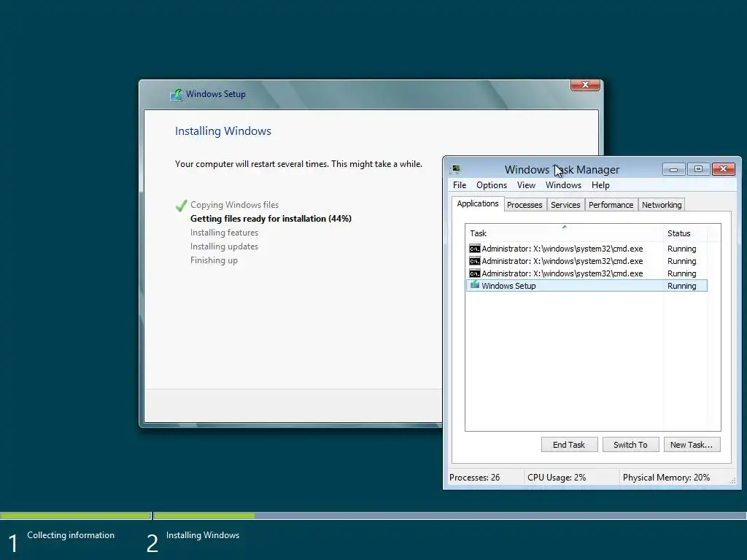Open the Windows menu in Task Manager
Image resolution: width=747 pixels, height=560 pixels.
pos(564,185)
